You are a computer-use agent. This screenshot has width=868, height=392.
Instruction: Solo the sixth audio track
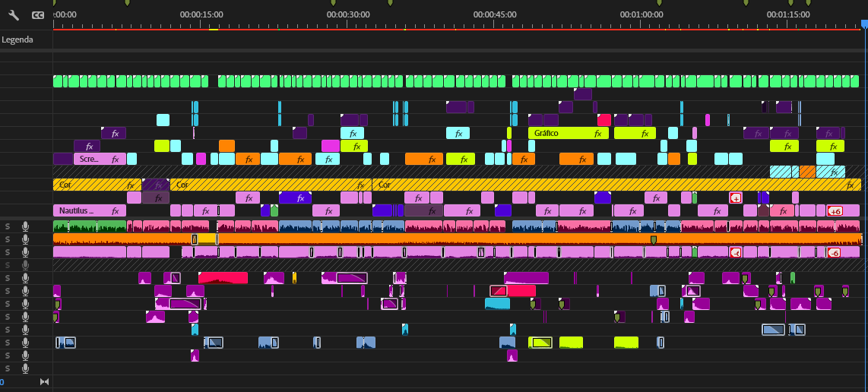click(x=8, y=291)
